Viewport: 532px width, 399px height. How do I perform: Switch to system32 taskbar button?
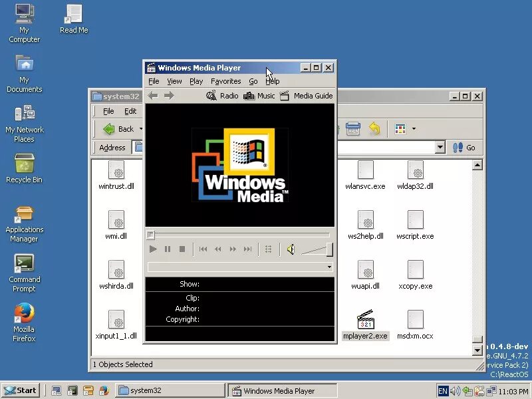170,390
